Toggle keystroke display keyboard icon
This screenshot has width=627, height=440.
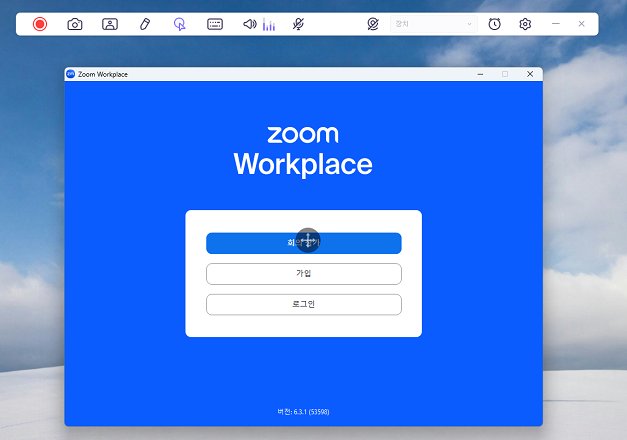click(x=215, y=24)
